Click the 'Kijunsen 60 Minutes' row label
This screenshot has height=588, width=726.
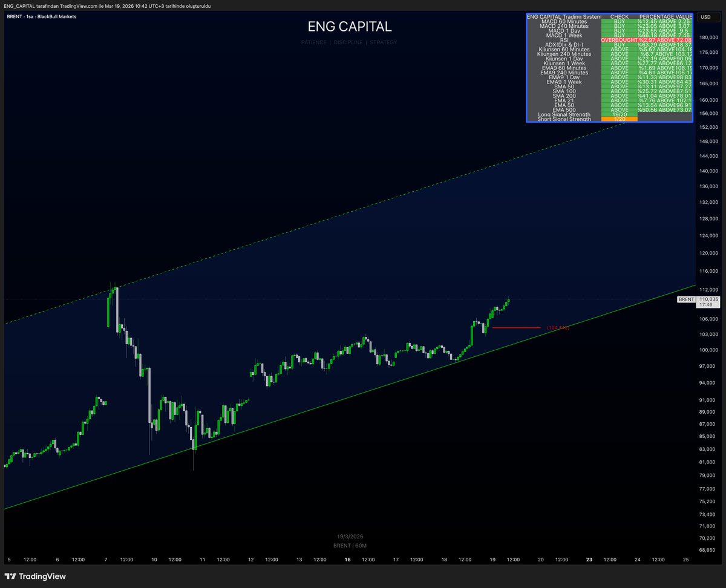click(564, 50)
